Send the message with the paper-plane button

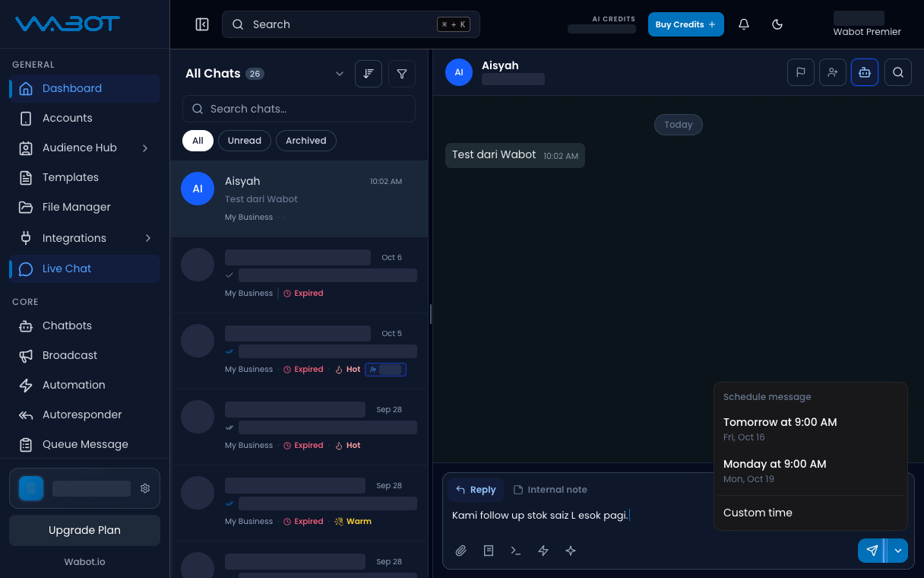coord(872,551)
